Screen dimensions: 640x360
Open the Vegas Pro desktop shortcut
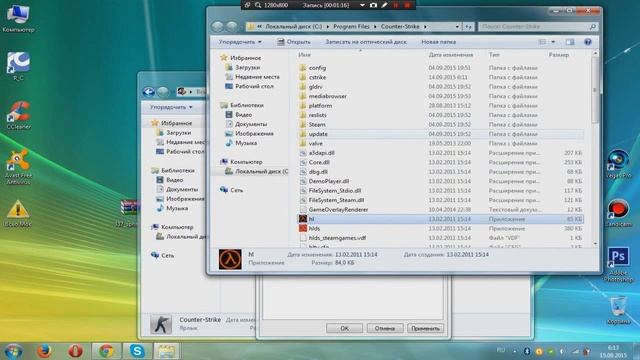[x=618, y=164]
